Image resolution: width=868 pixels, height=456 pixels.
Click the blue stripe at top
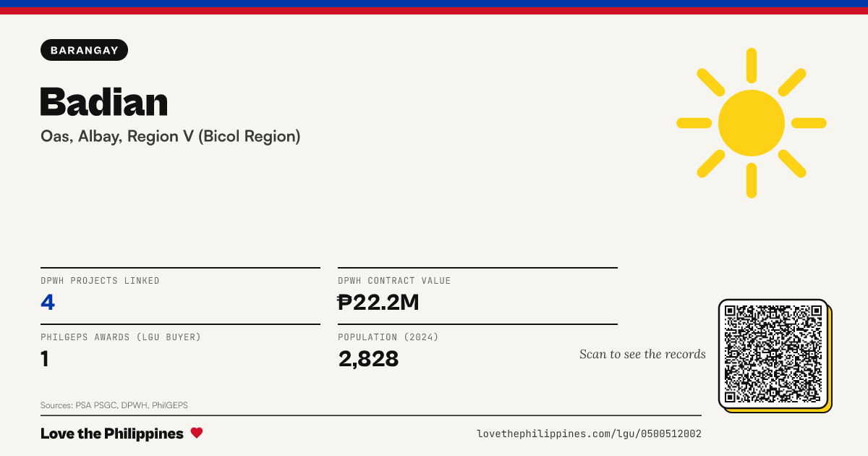(434, 4)
